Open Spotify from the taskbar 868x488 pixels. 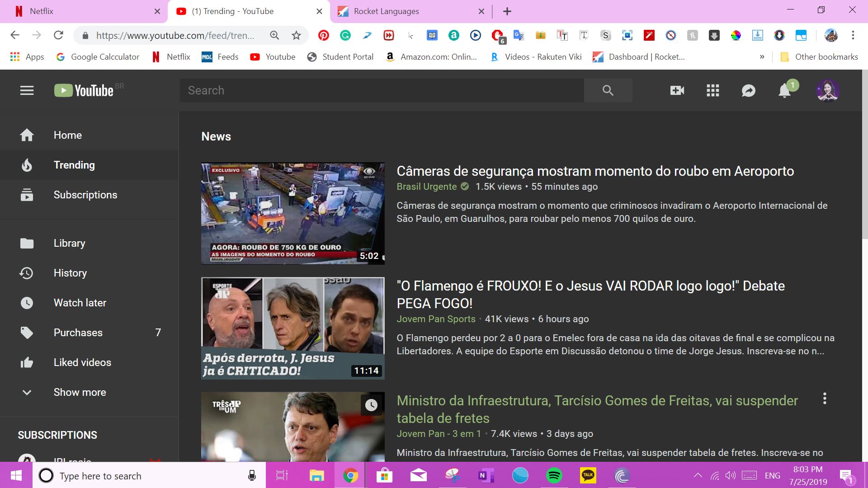point(554,475)
